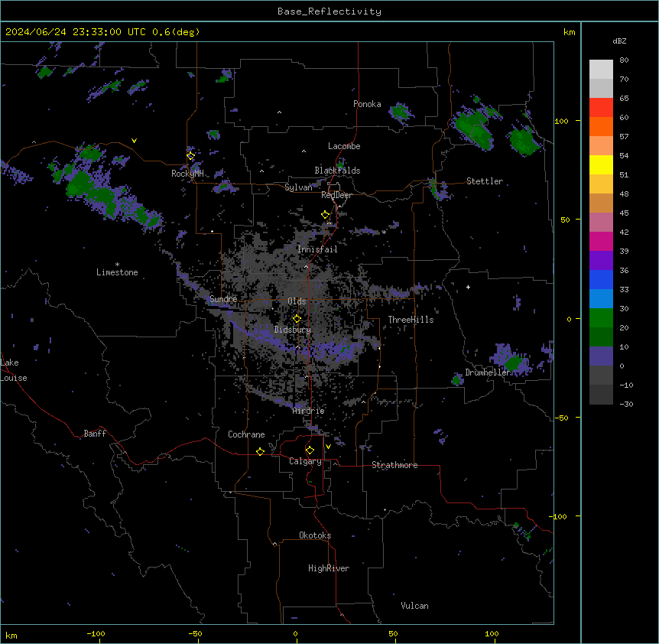This screenshot has width=659, height=644.
Task: Click the HighRiver label
Action: 329,568
